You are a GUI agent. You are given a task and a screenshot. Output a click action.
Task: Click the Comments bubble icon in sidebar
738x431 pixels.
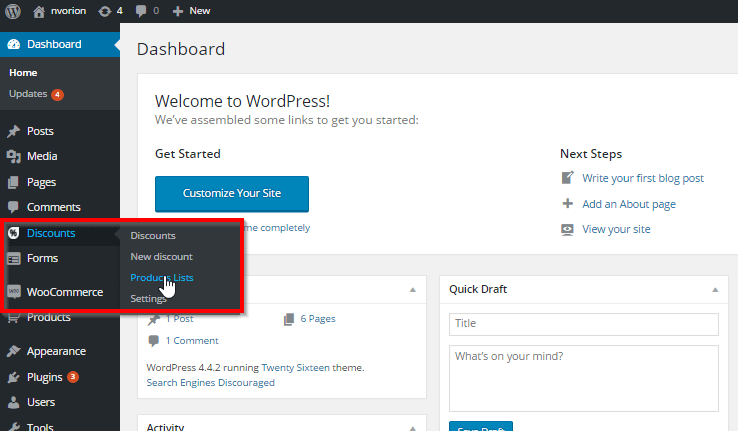[x=14, y=207]
